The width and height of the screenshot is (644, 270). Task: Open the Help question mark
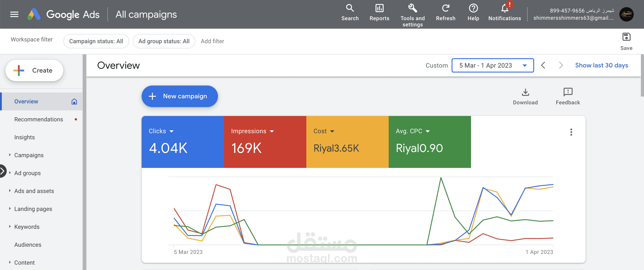point(473,8)
